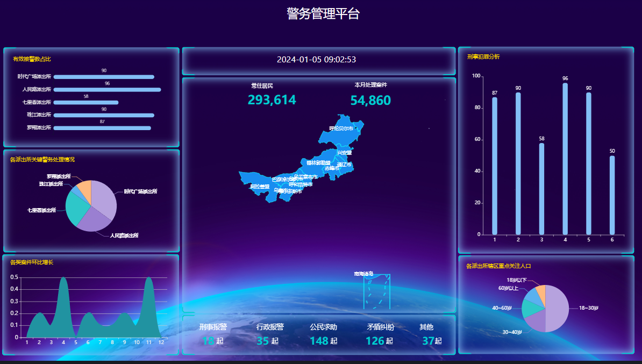Click the 行政报警 count 35
The image size is (642, 364).
(263, 341)
